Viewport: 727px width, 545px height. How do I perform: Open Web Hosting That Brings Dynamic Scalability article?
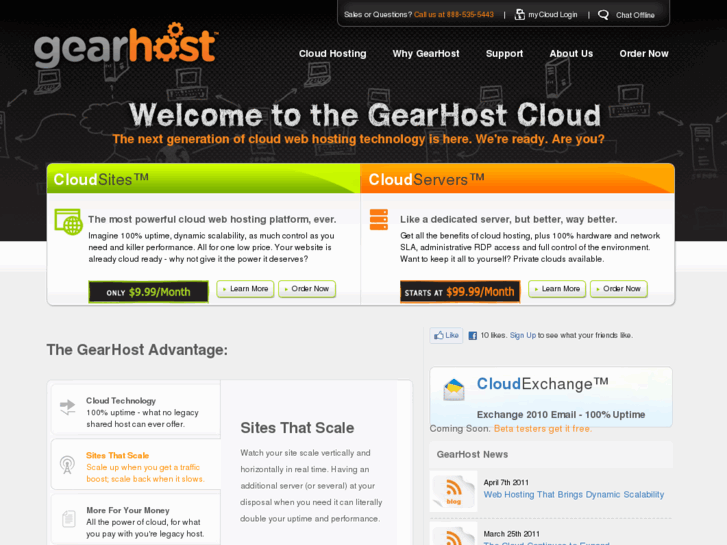point(574,495)
